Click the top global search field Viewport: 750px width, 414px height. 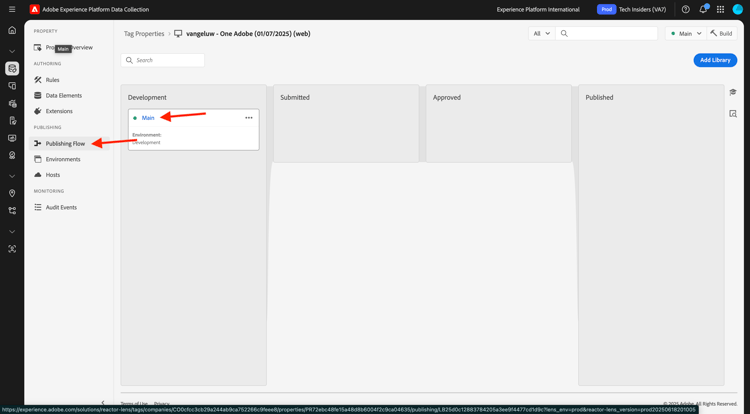pyautogui.click(x=607, y=33)
